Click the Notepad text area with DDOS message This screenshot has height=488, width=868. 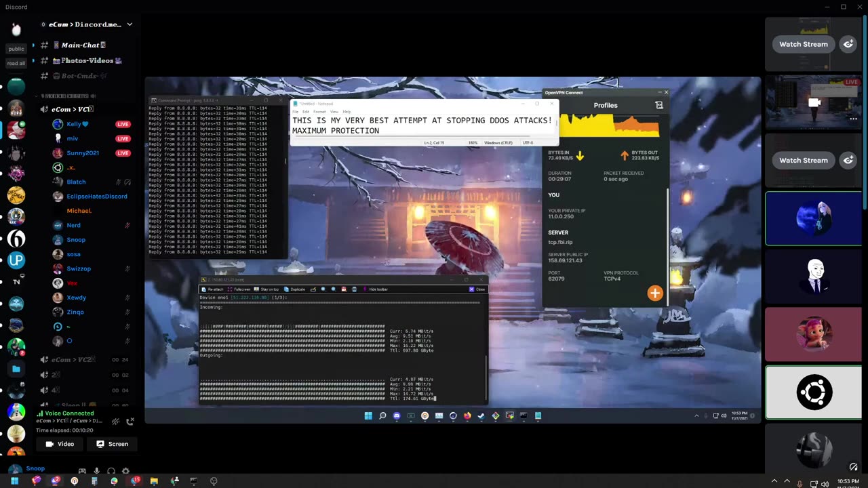point(424,125)
